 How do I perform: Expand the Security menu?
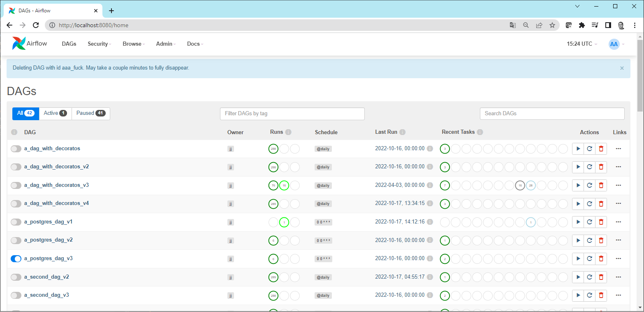tap(99, 44)
